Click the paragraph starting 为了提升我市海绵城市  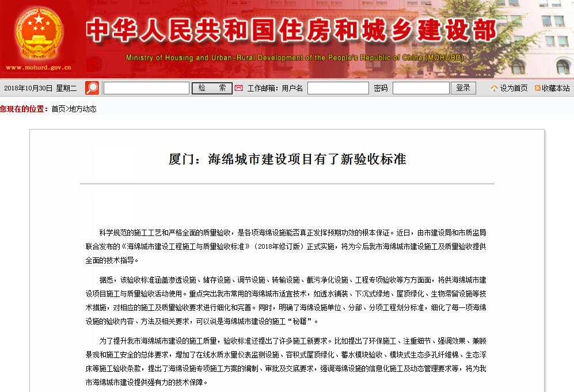[x=286, y=361]
